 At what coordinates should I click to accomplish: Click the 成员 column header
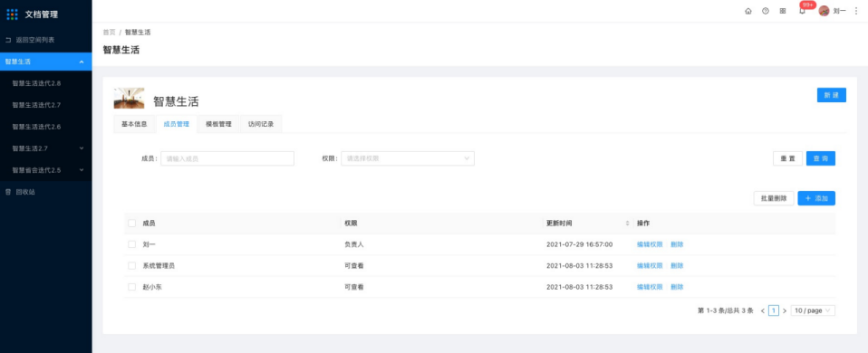(x=149, y=224)
